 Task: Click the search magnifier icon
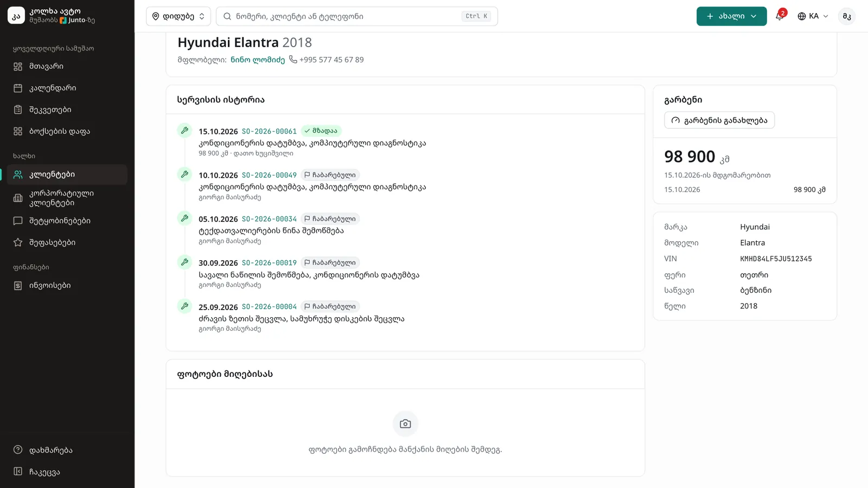[x=227, y=16]
